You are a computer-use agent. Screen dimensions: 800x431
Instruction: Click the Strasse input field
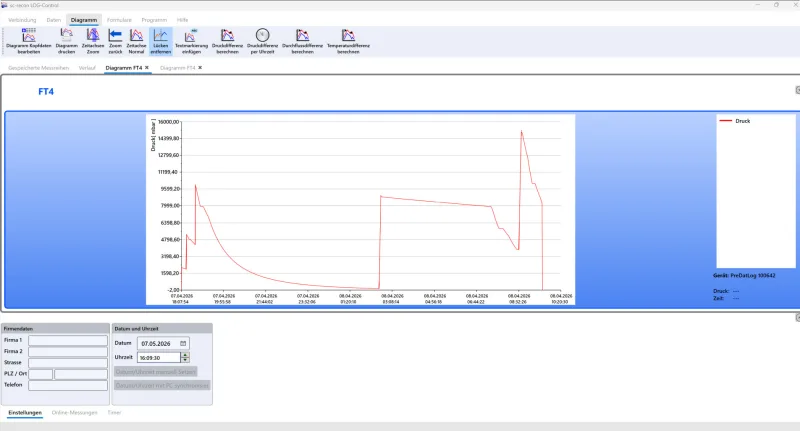[x=68, y=363]
